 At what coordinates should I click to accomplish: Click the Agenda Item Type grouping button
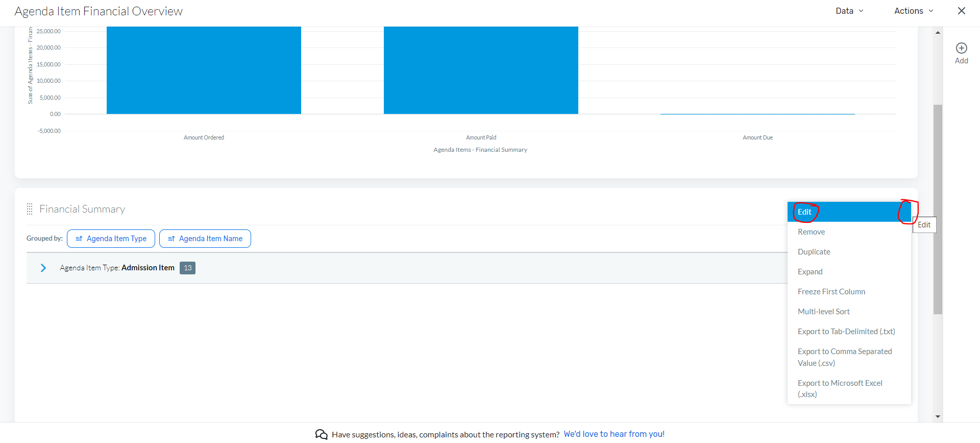click(111, 239)
